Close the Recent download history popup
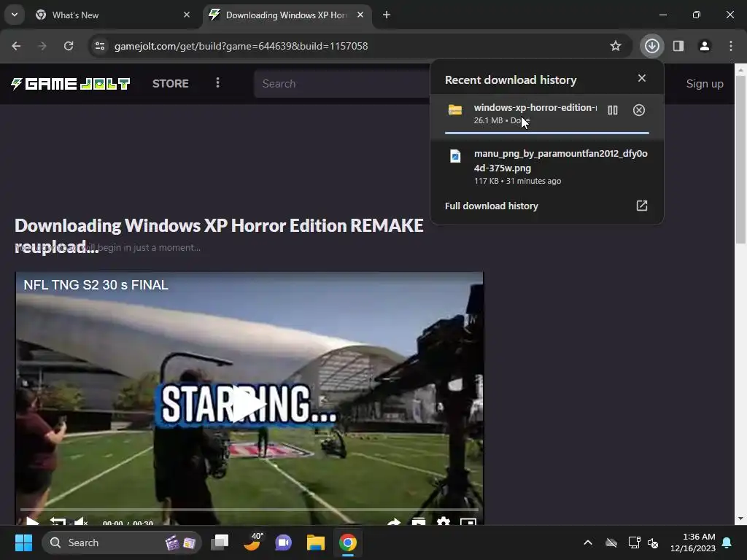The height and width of the screenshot is (560, 747). (x=642, y=78)
